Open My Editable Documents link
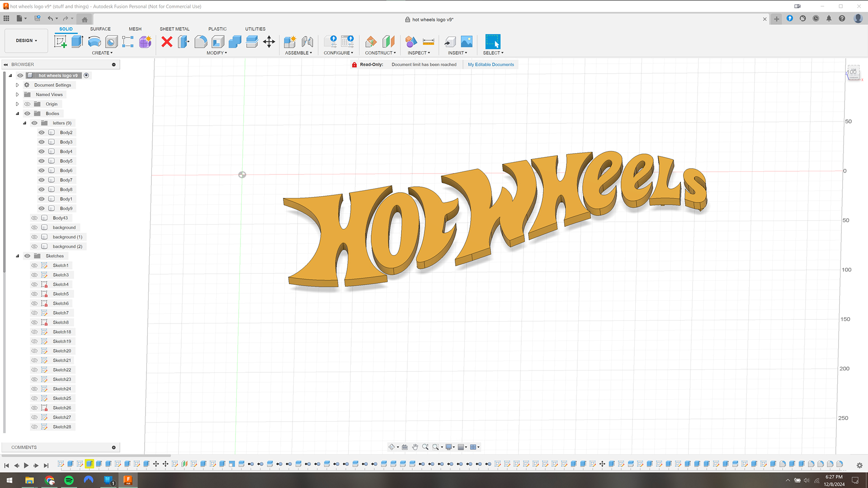The height and width of the screenshot is (488, 868). (x=491, y=65)
